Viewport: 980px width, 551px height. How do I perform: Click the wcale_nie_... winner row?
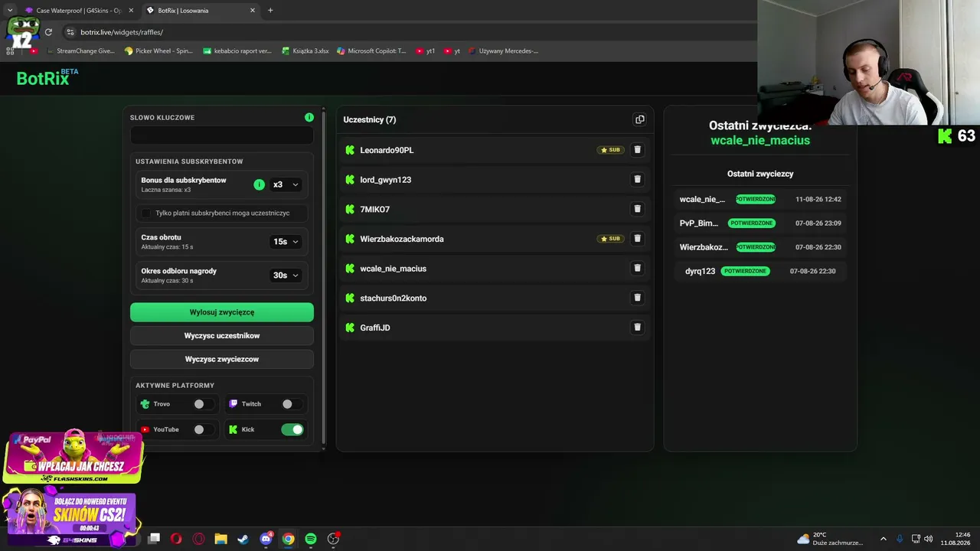(760, 199)
